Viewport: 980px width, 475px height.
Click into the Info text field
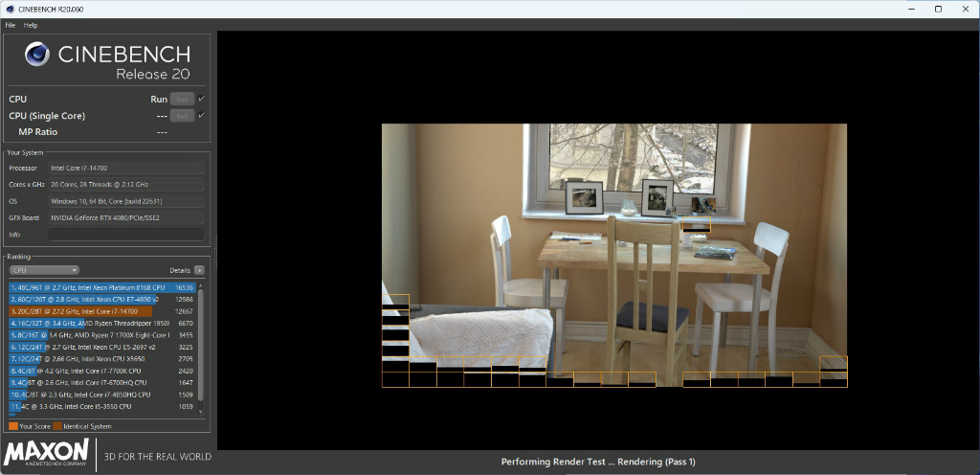pos(126,235)
